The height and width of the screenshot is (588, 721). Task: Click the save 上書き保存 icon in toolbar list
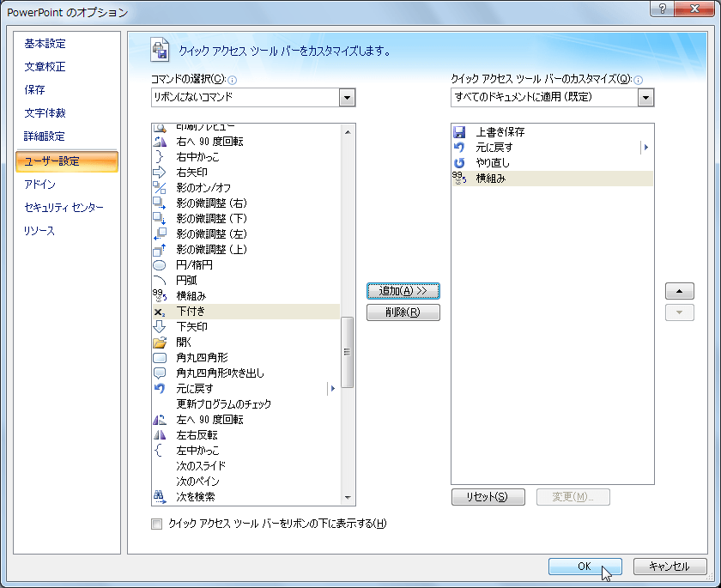[x=459, y=132]
